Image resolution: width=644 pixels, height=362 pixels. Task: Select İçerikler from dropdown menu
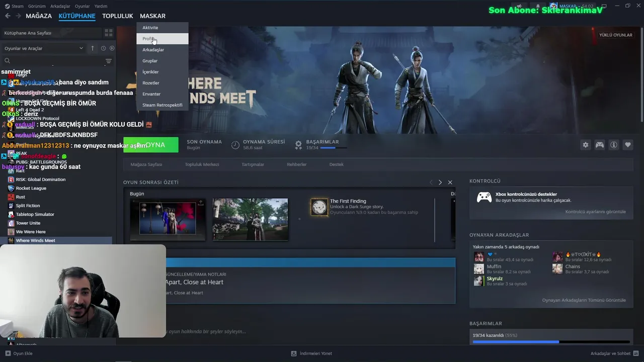[x=163, y=72]
